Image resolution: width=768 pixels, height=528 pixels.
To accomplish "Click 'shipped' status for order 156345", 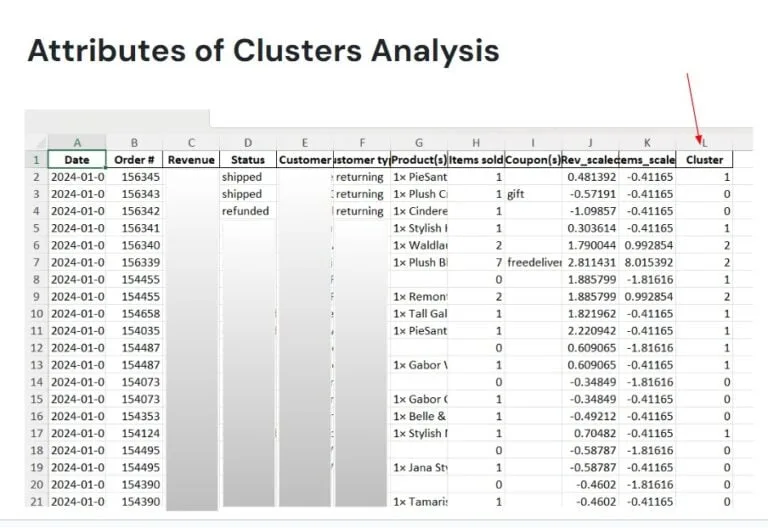I will pos(248,177).
